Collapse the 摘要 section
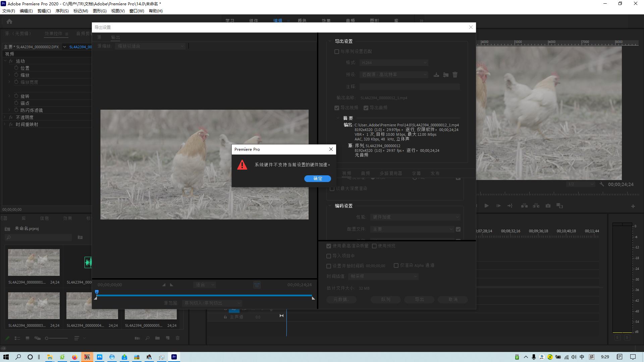This screenshot has height=362, width=644. click(338, 118)
